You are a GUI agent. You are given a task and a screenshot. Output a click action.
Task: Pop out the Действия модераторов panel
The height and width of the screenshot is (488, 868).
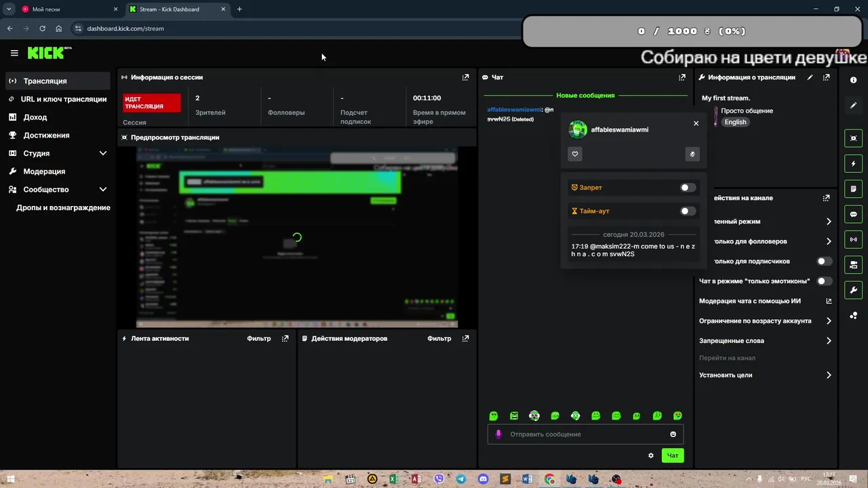pyautogui.click(x=465, y=338)
